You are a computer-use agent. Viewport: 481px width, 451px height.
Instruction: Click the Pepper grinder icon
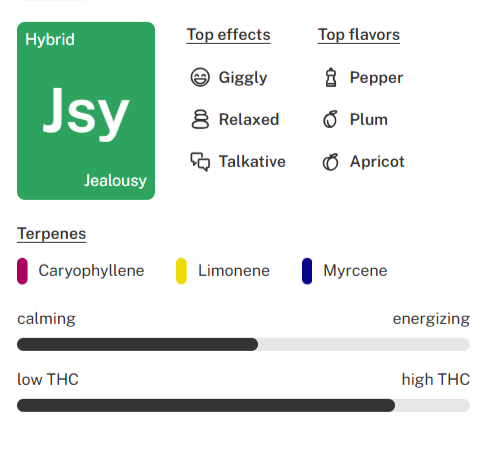[331, 77]
